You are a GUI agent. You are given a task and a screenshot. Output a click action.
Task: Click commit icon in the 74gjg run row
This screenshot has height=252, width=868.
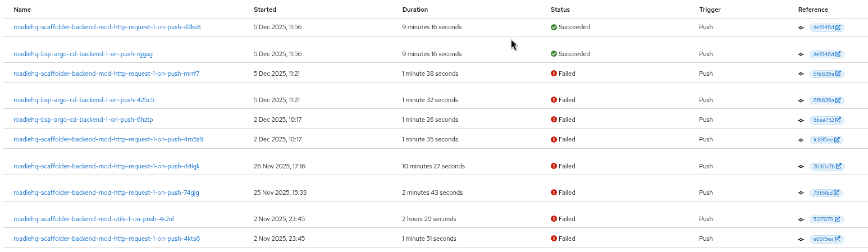(801, 193)
